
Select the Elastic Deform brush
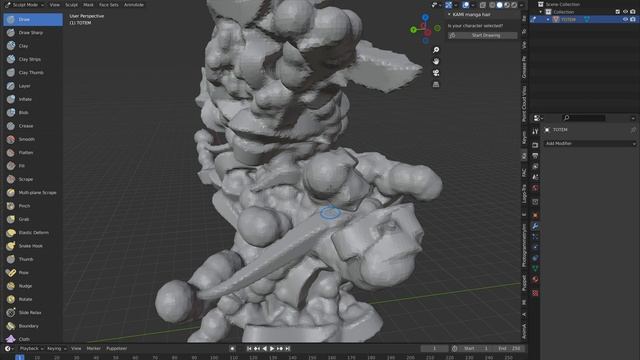(x=33, y=233)
